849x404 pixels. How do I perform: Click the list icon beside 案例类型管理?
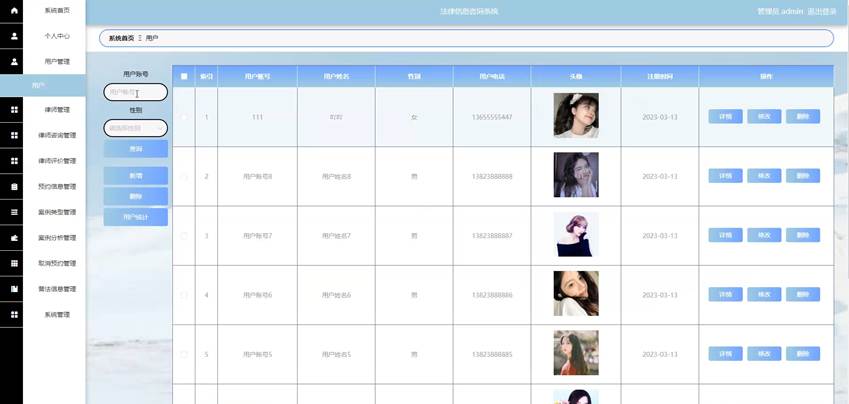pyautogui.click(x=14, y=212)
